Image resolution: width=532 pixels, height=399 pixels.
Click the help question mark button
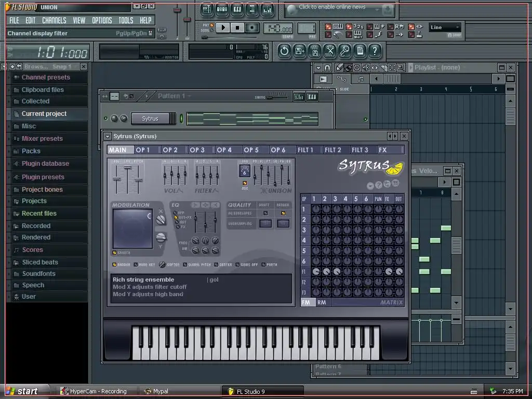[x=375, y=51]
